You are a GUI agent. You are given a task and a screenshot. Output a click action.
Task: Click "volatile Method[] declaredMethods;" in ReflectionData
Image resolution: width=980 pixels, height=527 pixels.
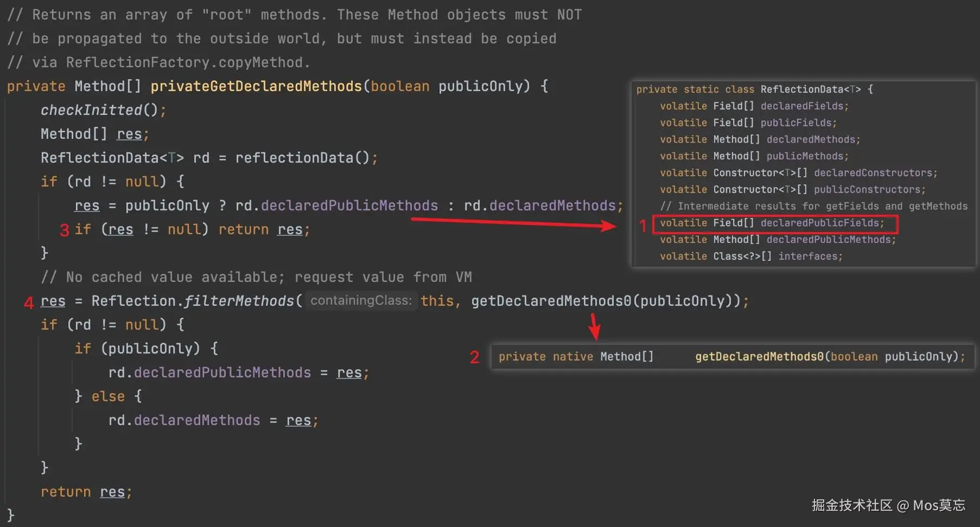(x=760, y=140)
